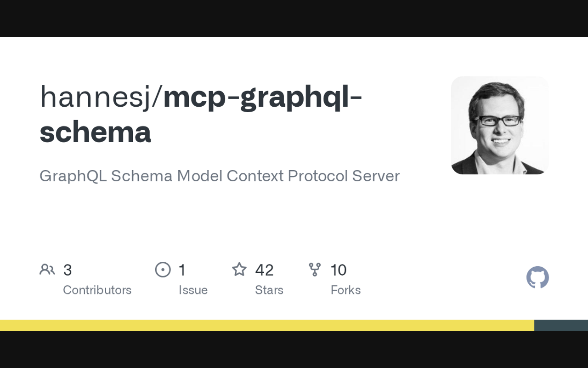
Task: Open the repository owner's avatar photo
Action: tap(500, 126)
